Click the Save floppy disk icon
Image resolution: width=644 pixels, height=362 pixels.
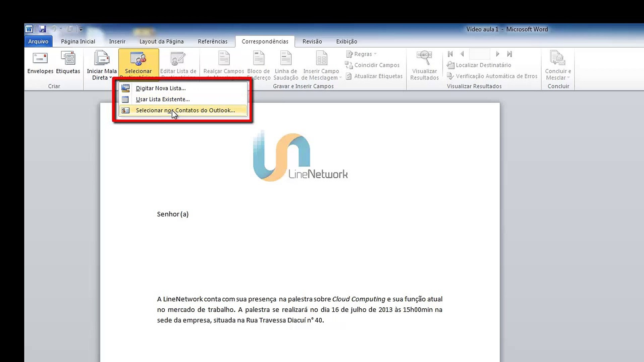42,29
